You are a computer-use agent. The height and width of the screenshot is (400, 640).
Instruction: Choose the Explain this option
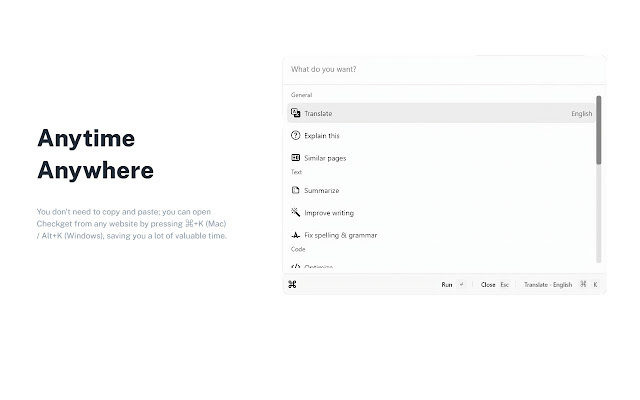pyautogui.click(x=322, y=135)
